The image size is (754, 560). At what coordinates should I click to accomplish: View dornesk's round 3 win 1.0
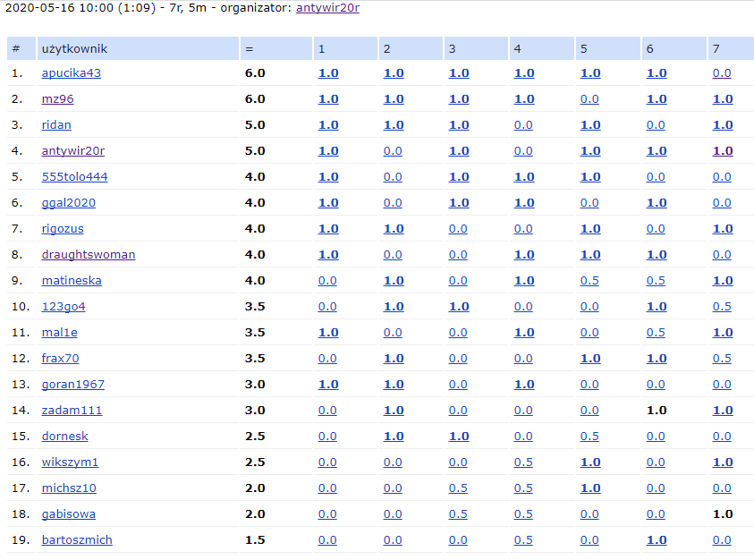458,437
